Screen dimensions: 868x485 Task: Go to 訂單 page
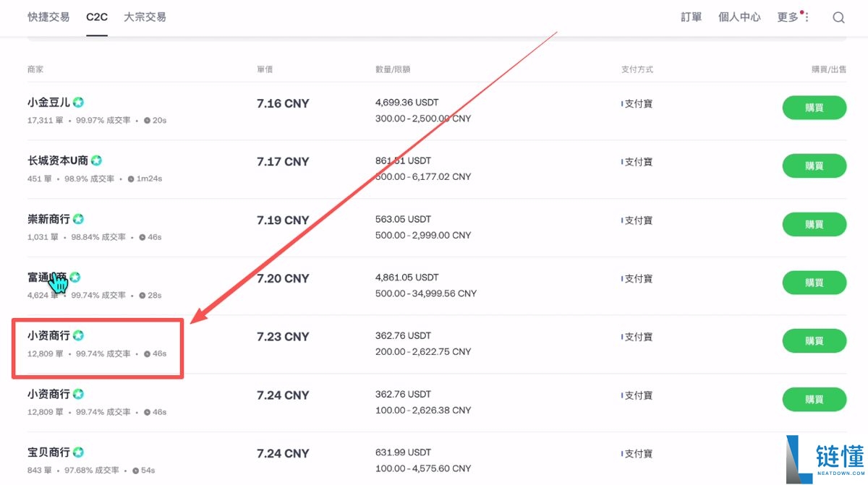[691, 17]
